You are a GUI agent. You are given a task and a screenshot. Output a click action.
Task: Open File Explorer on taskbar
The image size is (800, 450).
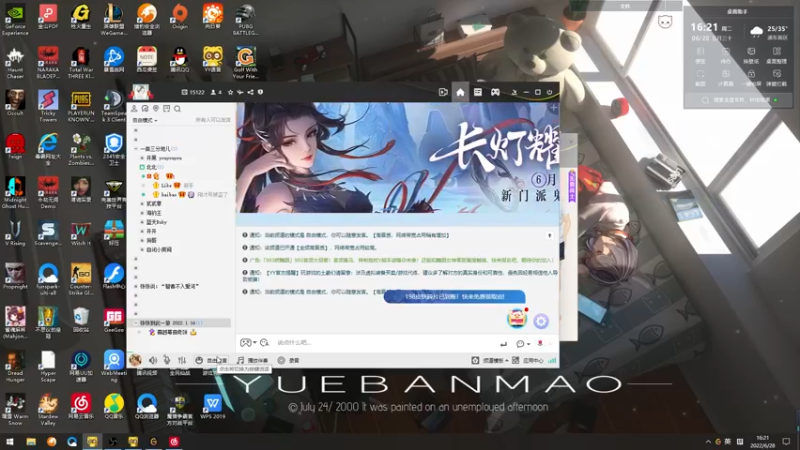[31, 441]
